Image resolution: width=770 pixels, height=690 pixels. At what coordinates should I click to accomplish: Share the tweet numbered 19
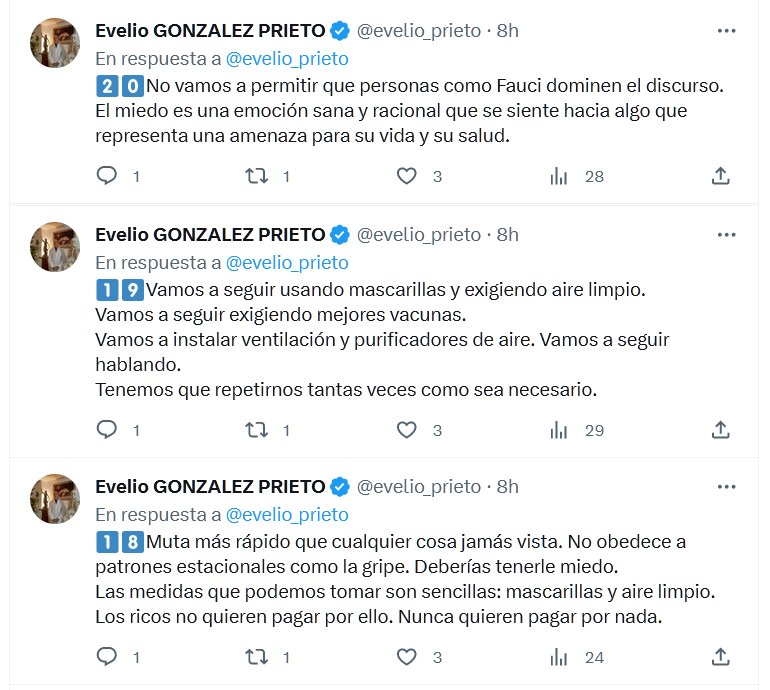pyautogui.click(x=720, y=430)
